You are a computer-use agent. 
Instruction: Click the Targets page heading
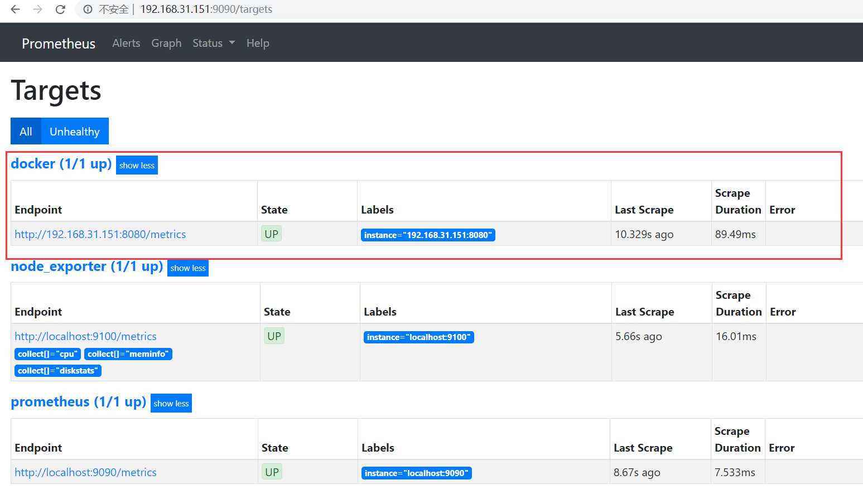click(x=56, y=90)
